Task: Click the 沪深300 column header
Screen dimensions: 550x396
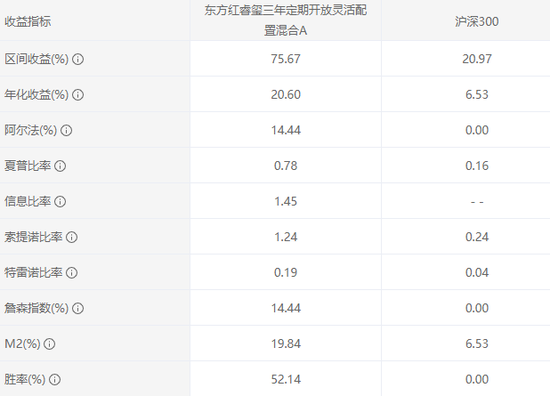Action: 477,22
